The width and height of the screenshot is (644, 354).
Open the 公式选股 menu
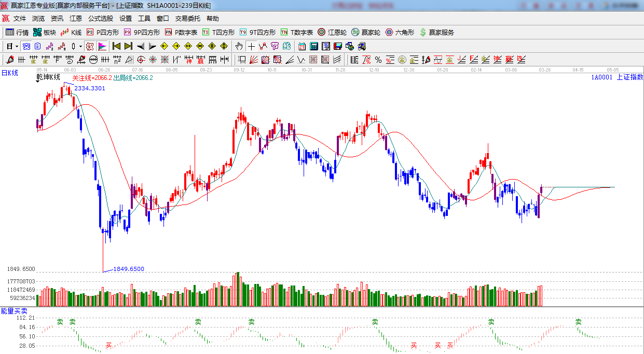point(100,18)
